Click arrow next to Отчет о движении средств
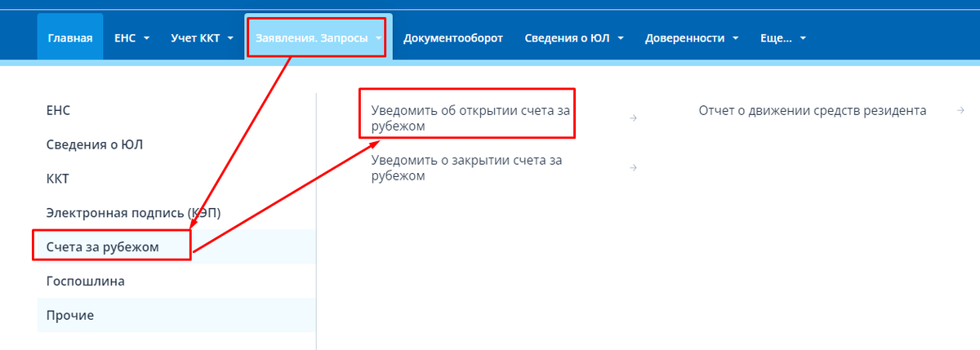The height and width of the screenshot is (350, 980). [x=960, y=111]
